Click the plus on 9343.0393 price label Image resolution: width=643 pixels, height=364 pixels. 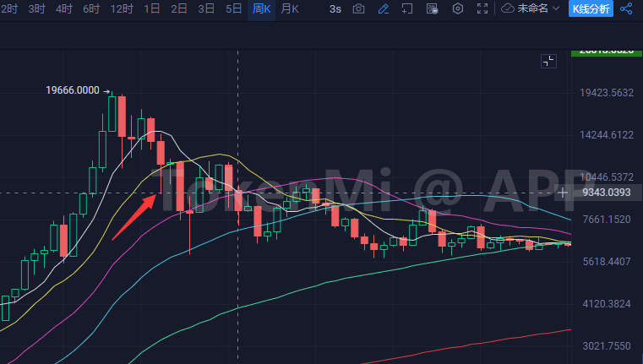coord(564,193)
